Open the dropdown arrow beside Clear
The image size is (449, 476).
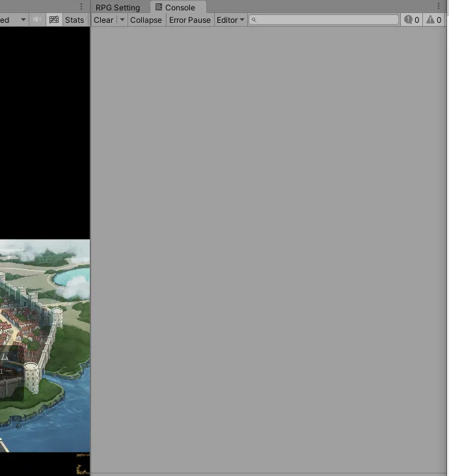click(x=122, y=20)
